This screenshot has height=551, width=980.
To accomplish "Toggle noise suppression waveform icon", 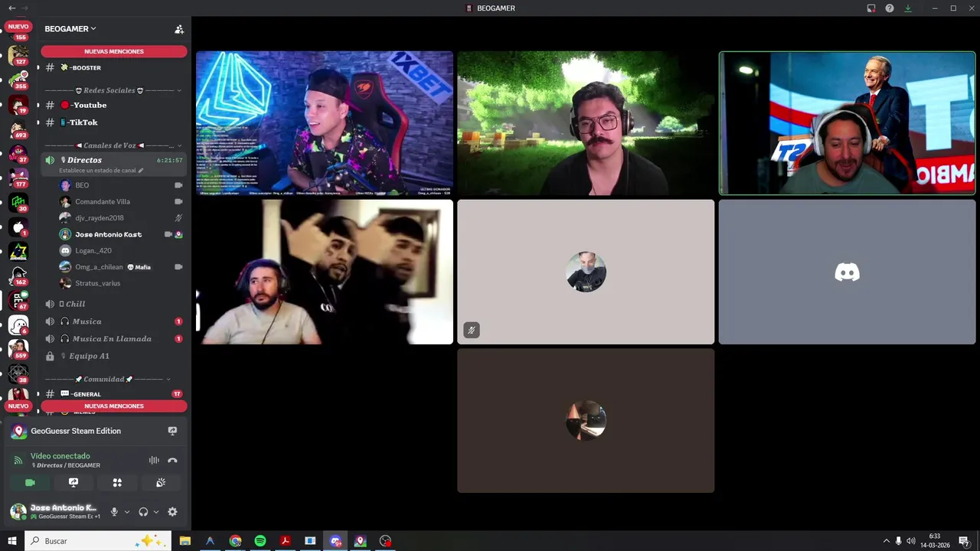I will (x=154, y=460).
